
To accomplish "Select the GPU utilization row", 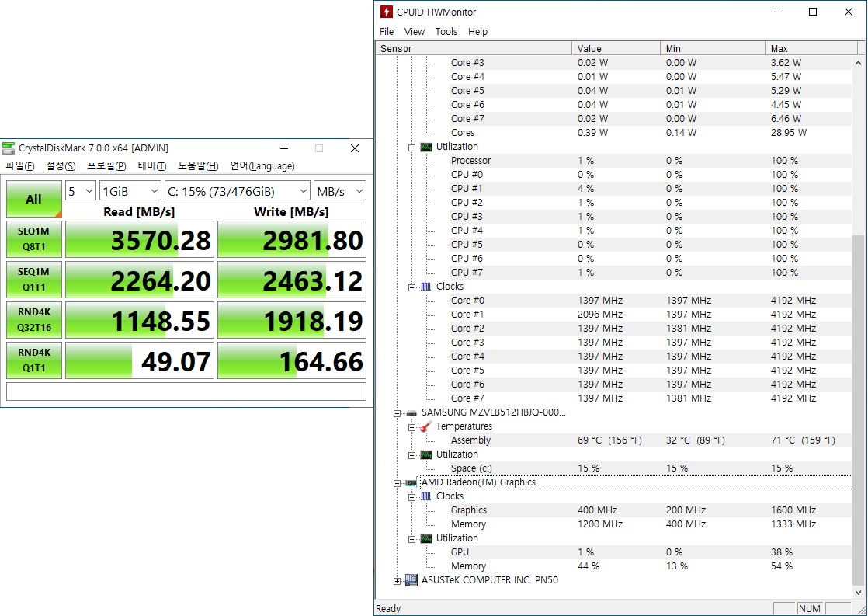I will (x=650, y=552).
